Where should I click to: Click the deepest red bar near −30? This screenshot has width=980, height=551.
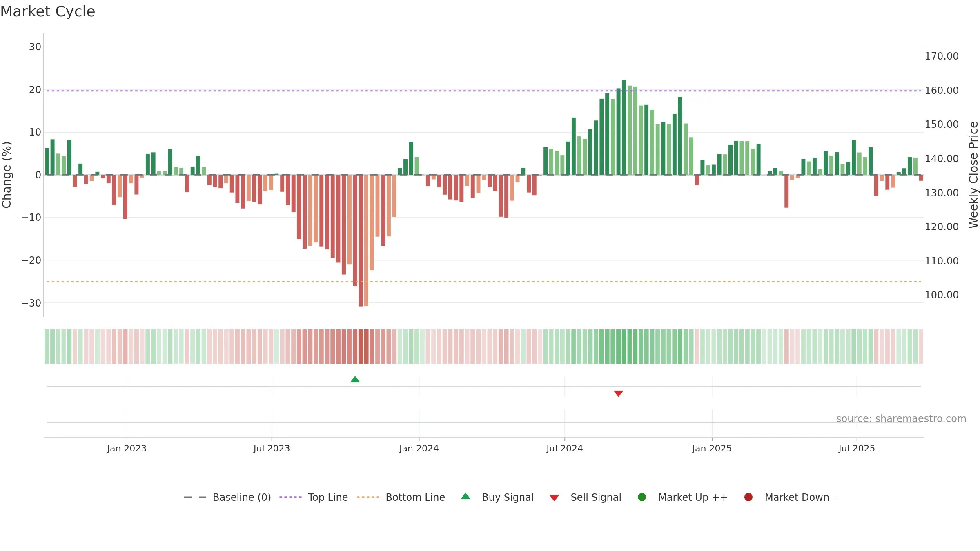[x=361, y=240]
